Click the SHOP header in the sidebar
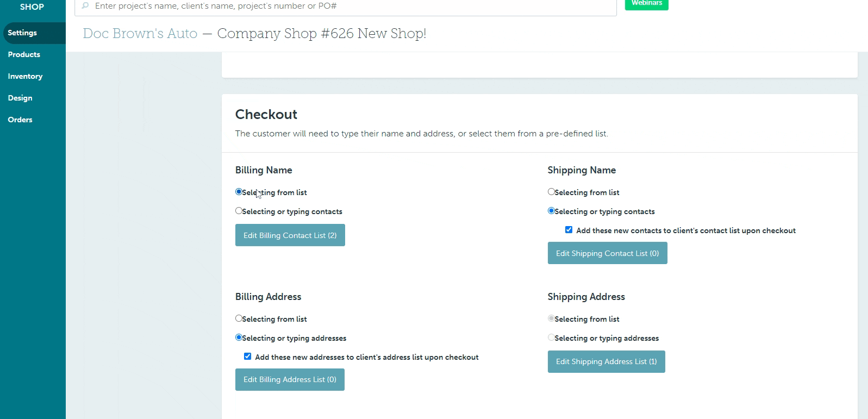Screen dimensions: 868x419 click(32, 7)
